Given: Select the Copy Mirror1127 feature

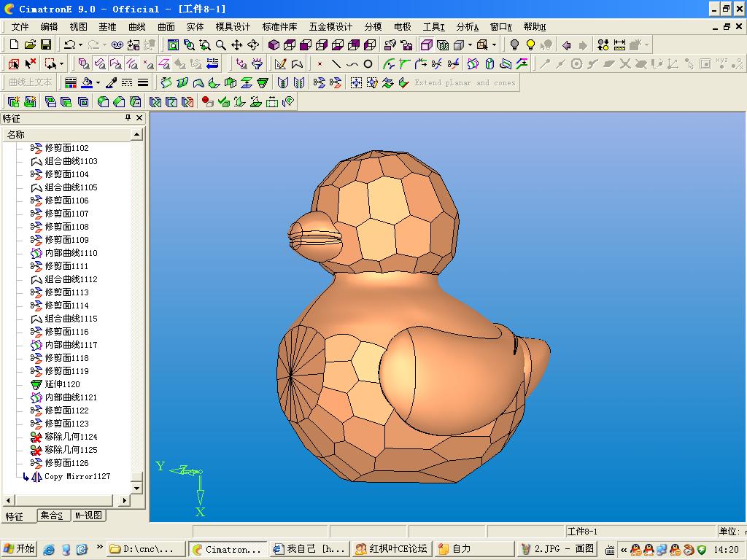Looking at the screenshot, I should point(77,476).
